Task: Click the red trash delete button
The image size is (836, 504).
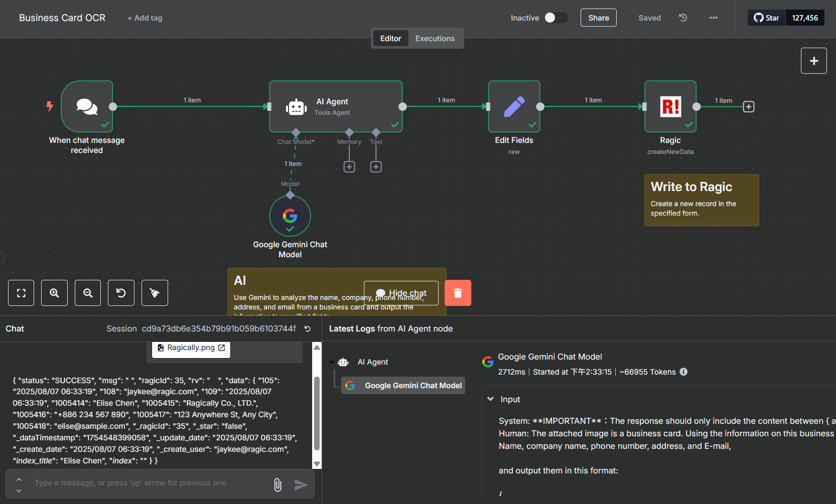Action: (x=458, y=293)
